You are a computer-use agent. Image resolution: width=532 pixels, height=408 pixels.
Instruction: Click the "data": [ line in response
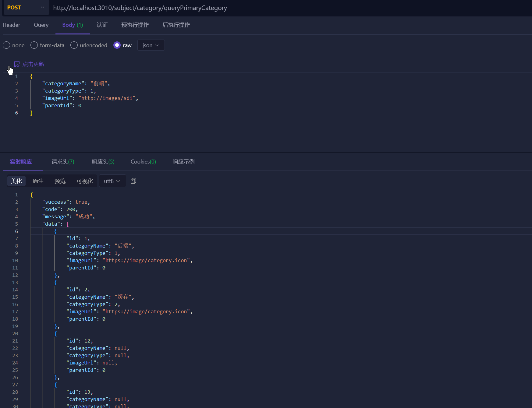55,224
